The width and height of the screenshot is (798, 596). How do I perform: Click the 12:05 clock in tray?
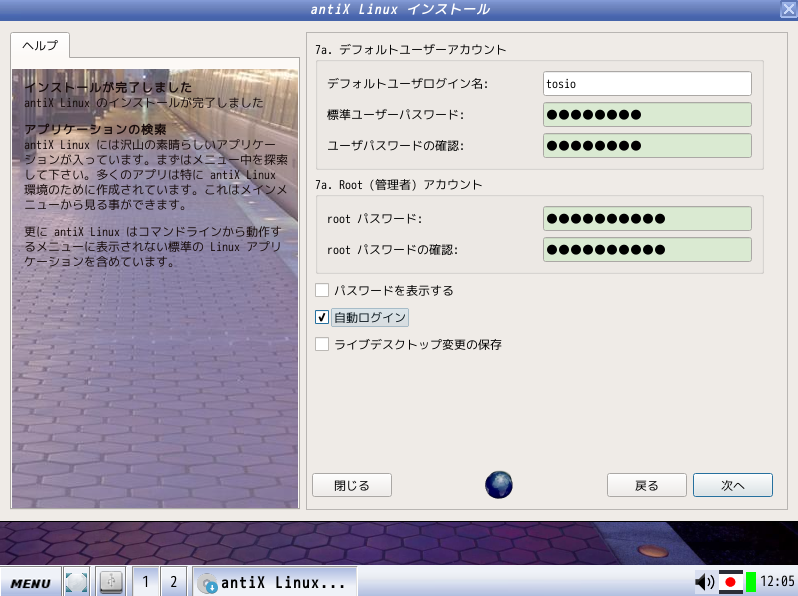point(777,581)
